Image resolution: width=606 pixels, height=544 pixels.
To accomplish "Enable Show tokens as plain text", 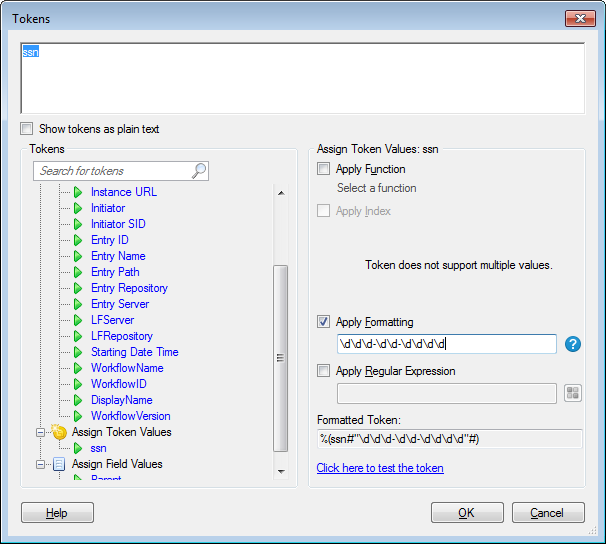I will click(27, 129).
